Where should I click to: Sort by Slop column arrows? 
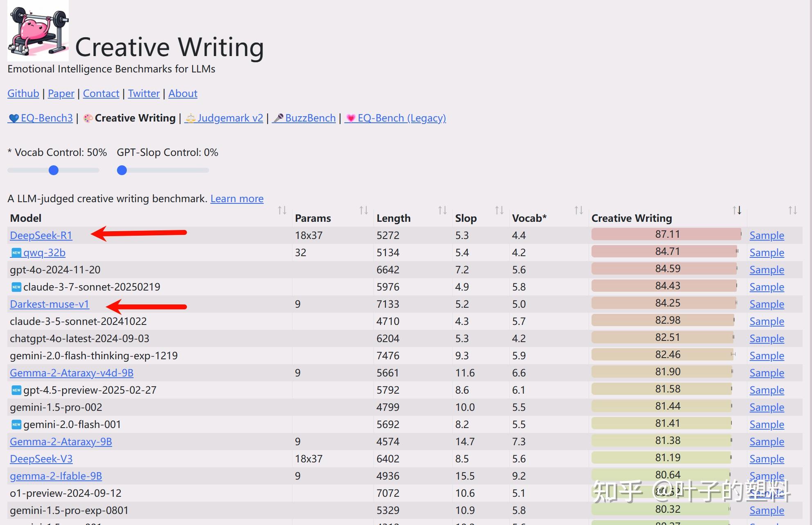[x=499, y=210]
